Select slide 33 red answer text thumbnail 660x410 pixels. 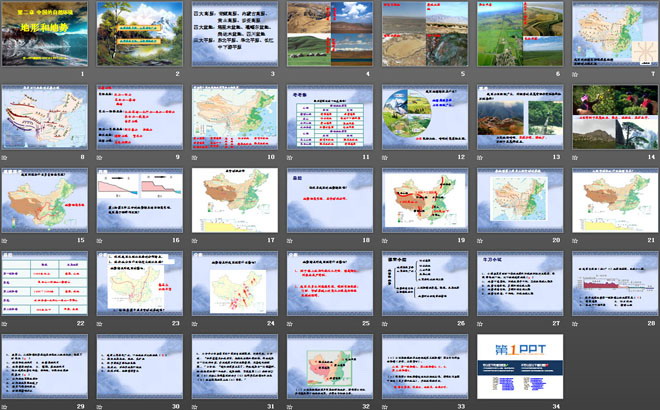click(x=425, y=367)
